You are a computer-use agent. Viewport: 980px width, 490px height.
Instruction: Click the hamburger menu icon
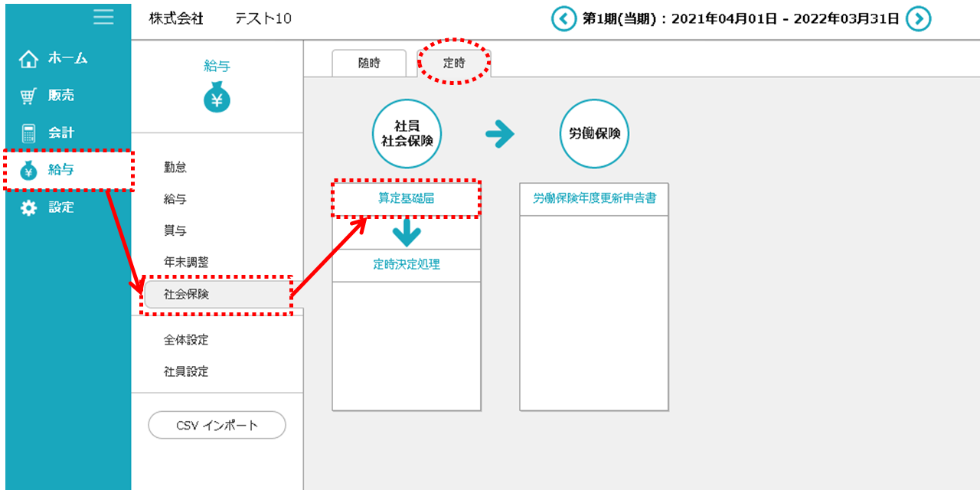point(103,17)
